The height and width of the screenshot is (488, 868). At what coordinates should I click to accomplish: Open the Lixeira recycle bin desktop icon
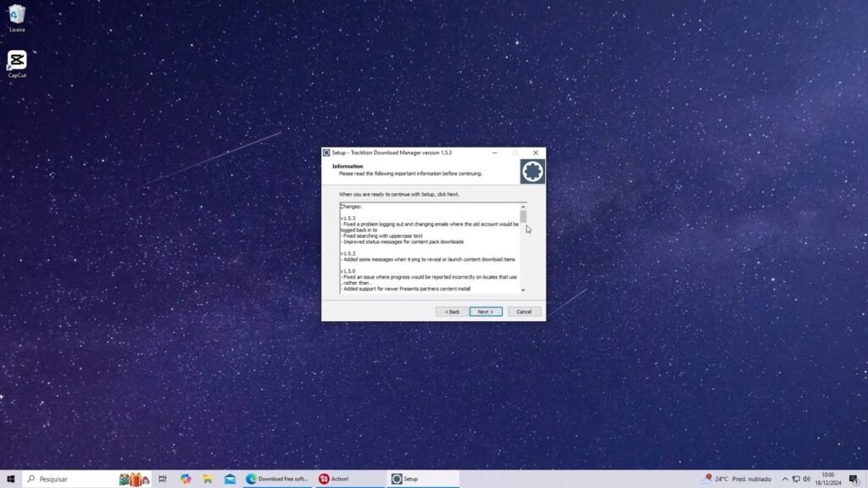tap(17, 19)
